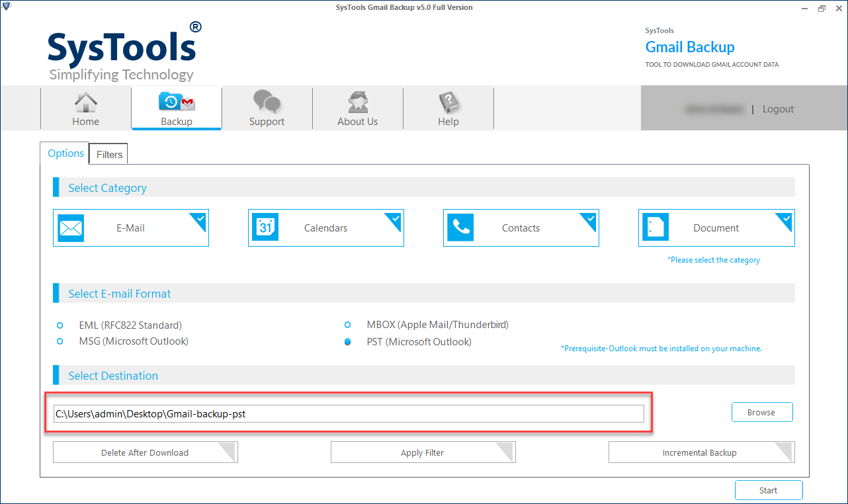848x504 pixels.
Task: Click the Outlook prerequisite note text
Action: tap(661, 348)
